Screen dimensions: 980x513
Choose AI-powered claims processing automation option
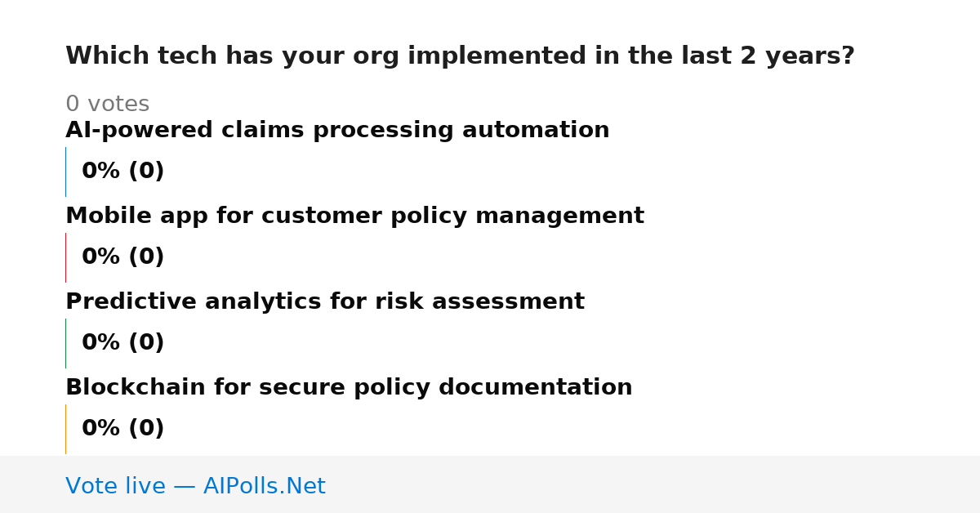pos(337,131)
